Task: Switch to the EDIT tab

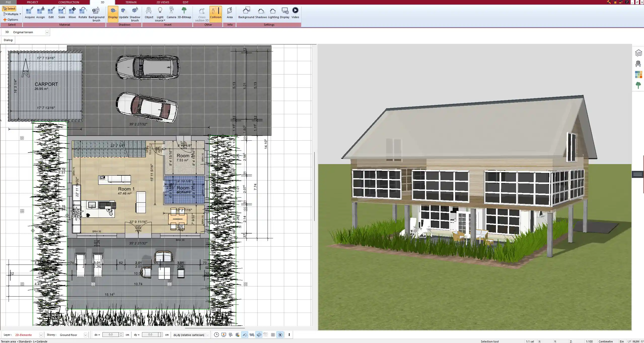Action: (186, 2)
